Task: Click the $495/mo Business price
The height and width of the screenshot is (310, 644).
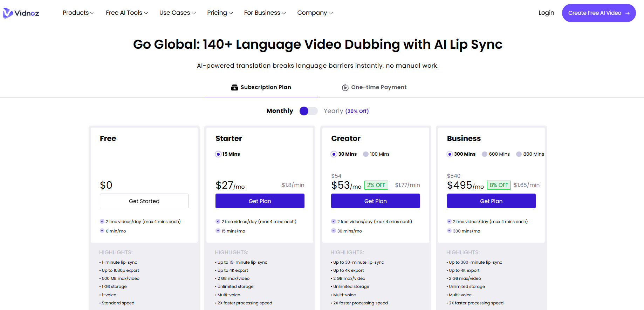Action: tap(465, 185)
